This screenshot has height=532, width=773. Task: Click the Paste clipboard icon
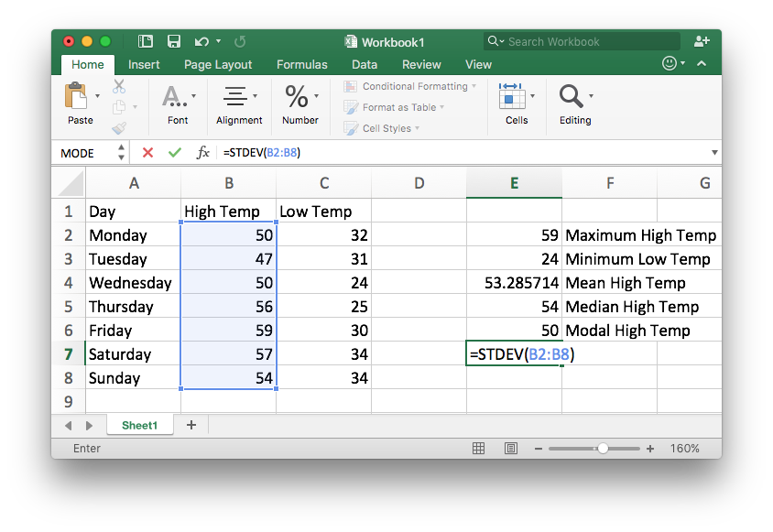76,96
